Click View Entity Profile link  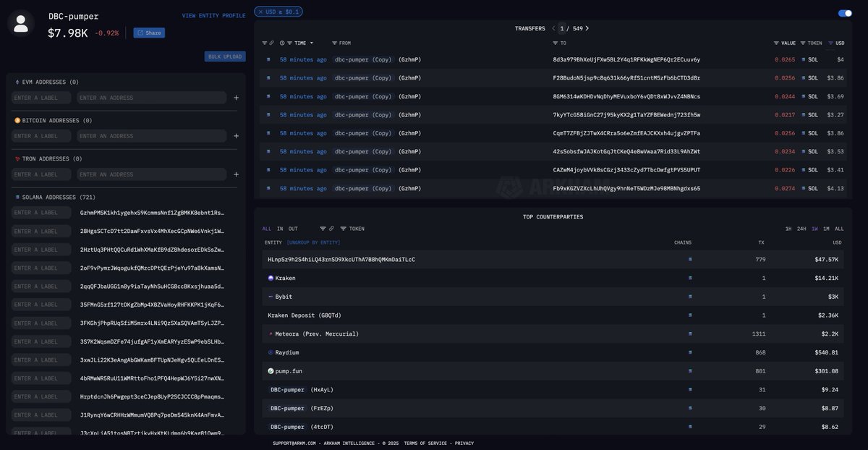pyautogui.click(x=213, y=15)
